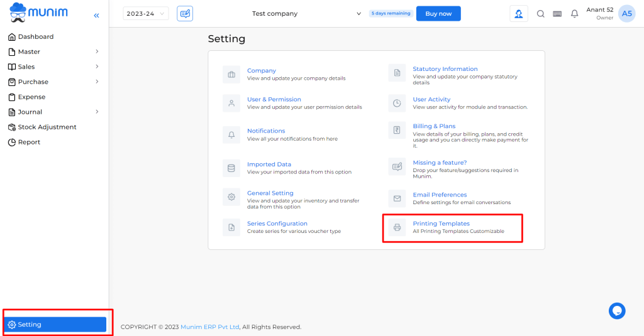Open the notification bell in header

[575, 14]
